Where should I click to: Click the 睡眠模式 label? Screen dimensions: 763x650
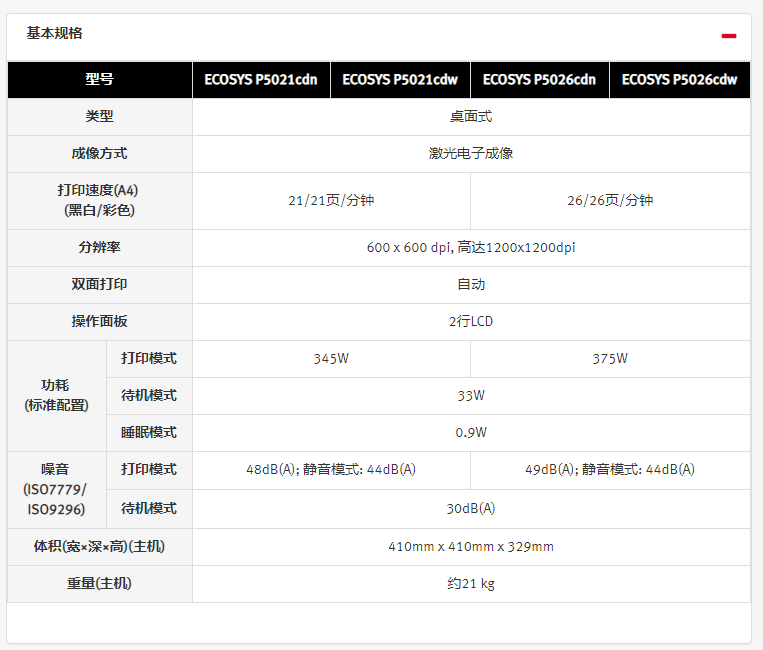click(x=149, y=433)
